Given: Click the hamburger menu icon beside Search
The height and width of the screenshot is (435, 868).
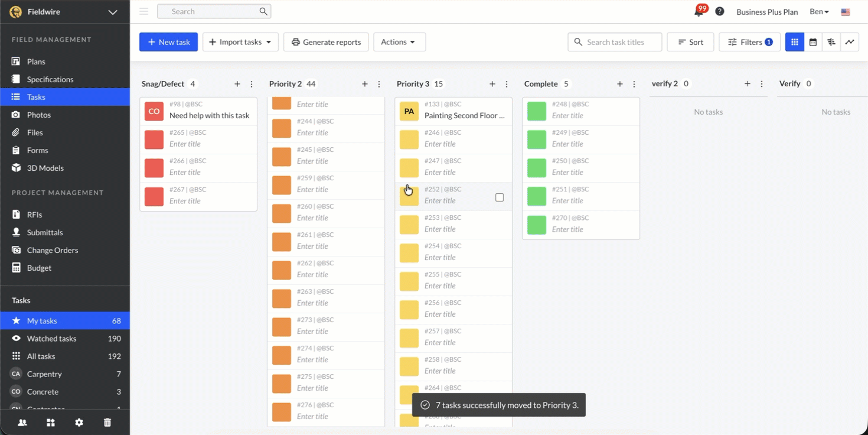Looking at the screenshot, I should tap(143, 11).
